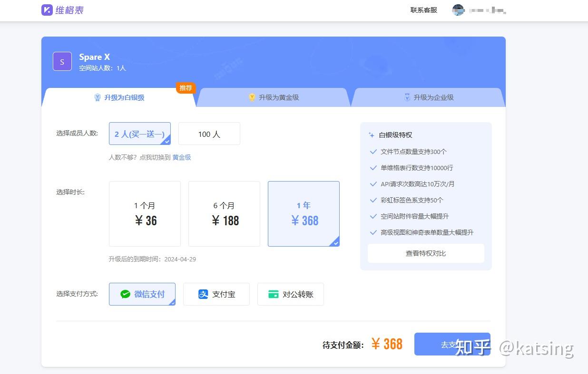588x374 pixels.
Task: Click checkmark next to API请求次数高达10万次/月
Action: [x=373, y=184]
